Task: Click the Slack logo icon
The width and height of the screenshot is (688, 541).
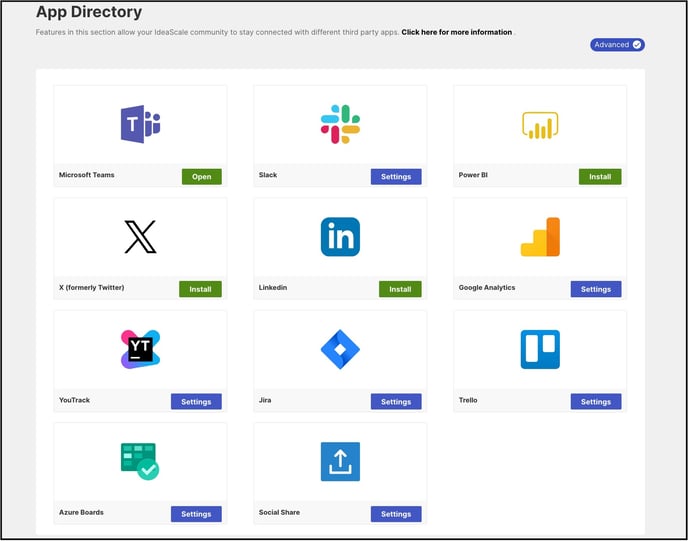Action: click(x=340, y=124)
